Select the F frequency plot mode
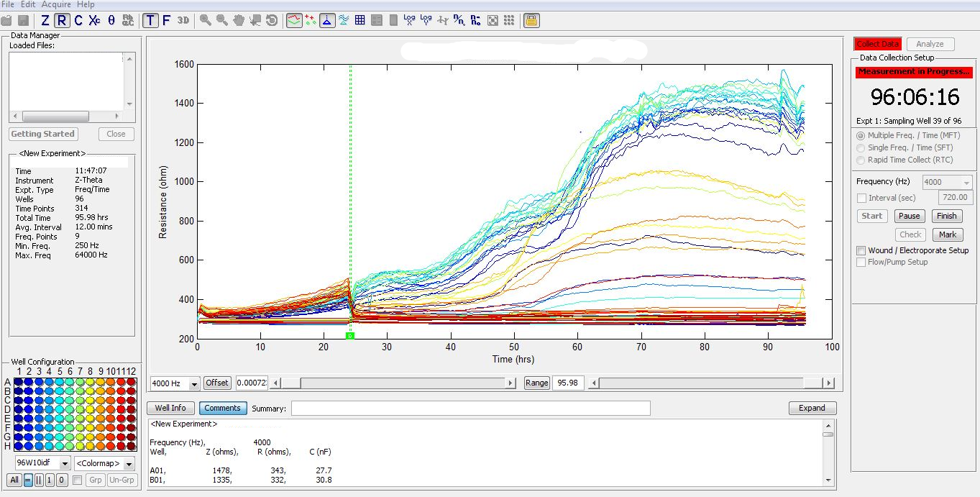Image resolution: width=980 pixels, height=497 pixels. [x=166, y=20]
